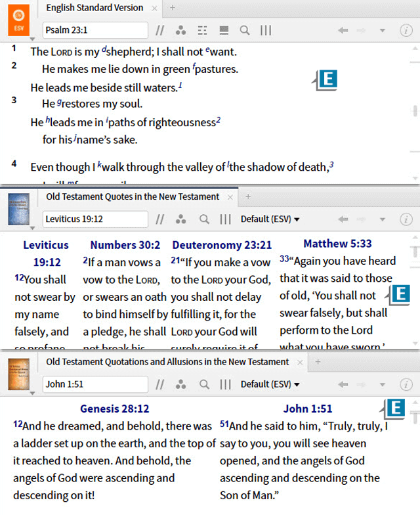
Task: Click the info icon in the ESV panel
Action: point(406,30)
